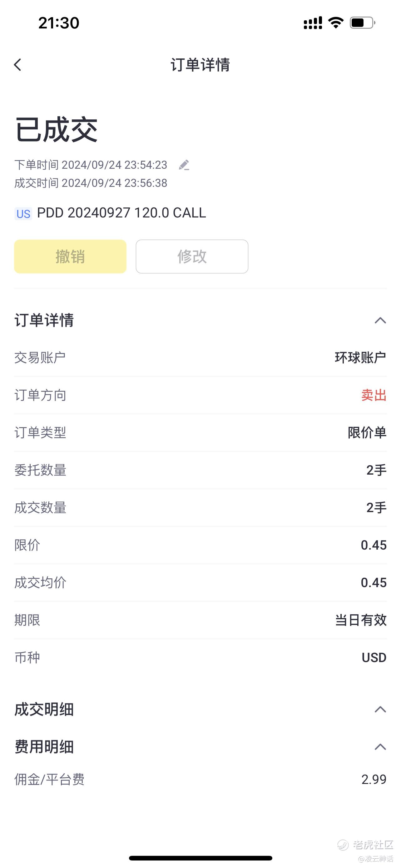Tap the back arrow icon
Image resolution: width=401 pixels, height=868 pixels.
pos(17,65)
